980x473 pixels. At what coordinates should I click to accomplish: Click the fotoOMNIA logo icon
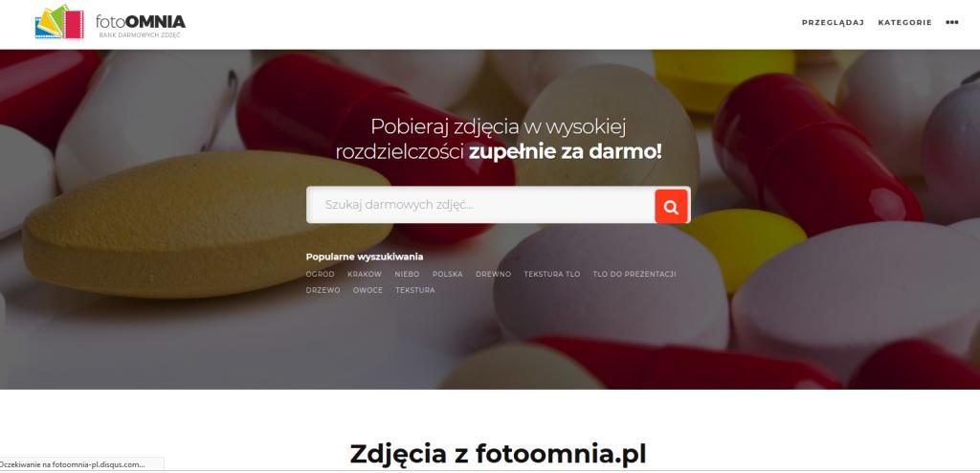pyautogui.click(x=59, y=22)
